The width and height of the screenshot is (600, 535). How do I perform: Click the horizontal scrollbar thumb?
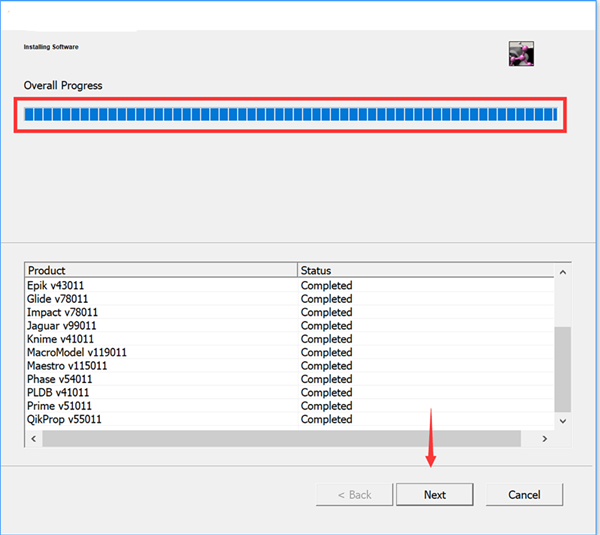coord(282,439)
